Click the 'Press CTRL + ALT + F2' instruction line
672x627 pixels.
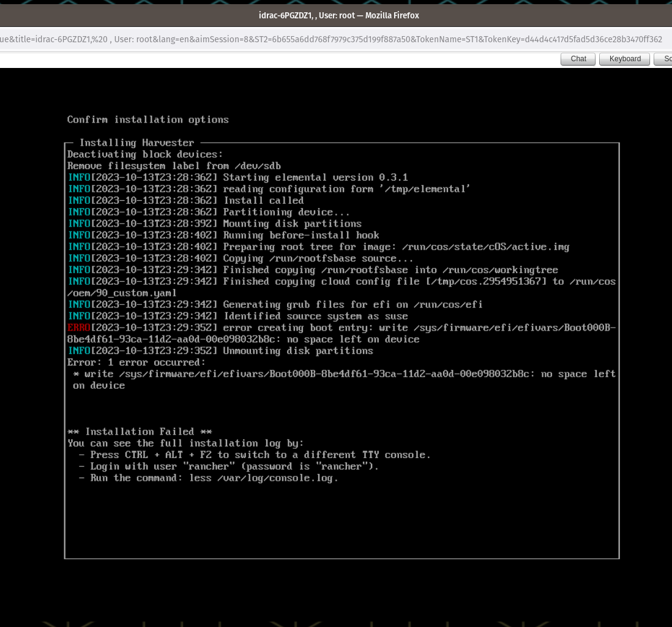255,455
